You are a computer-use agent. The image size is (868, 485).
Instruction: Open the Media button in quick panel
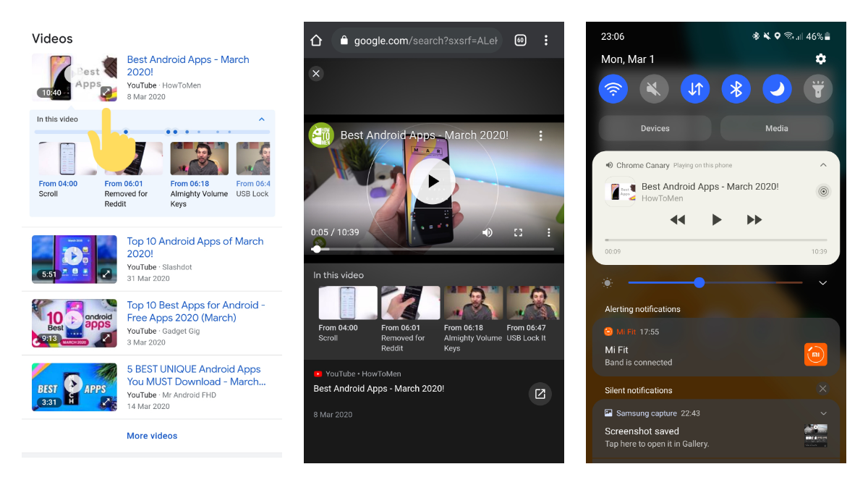coord(777,128)
